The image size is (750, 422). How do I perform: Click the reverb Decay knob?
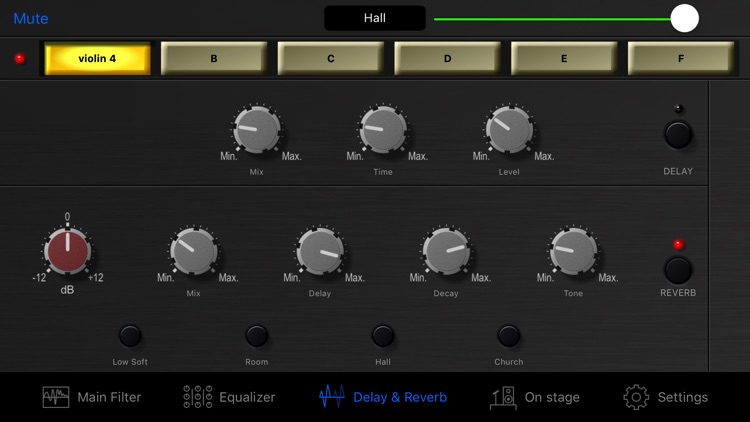[446, 251]
